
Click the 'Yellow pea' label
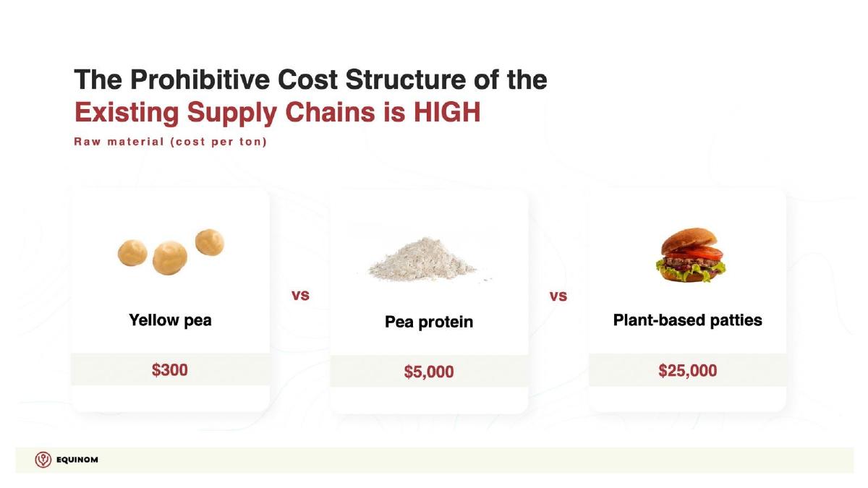[x=170, y=320]
